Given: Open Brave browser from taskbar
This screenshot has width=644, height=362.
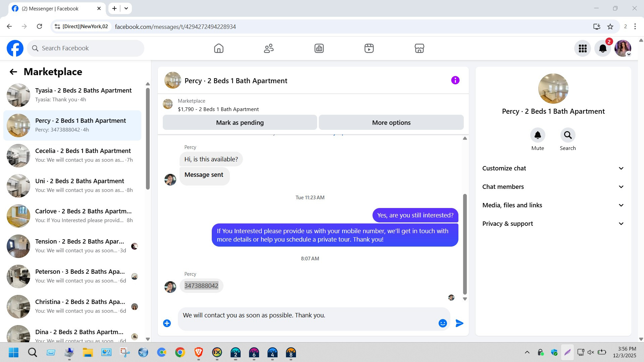Looking at the screenshot, I should coord(198,353).
